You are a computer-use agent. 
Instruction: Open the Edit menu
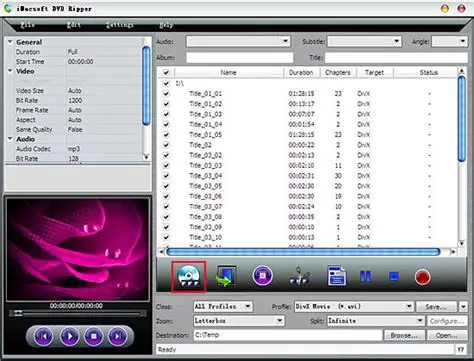[74, 25]
